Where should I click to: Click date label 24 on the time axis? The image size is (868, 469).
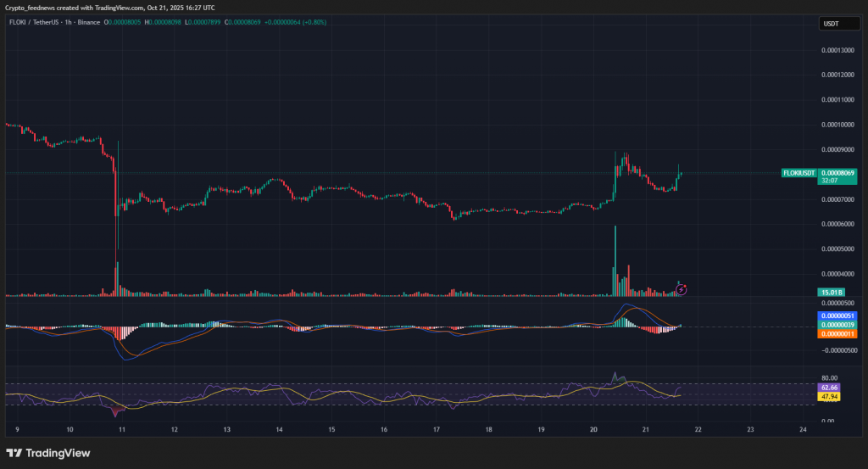pyautogui.click(x=803, y=430)
